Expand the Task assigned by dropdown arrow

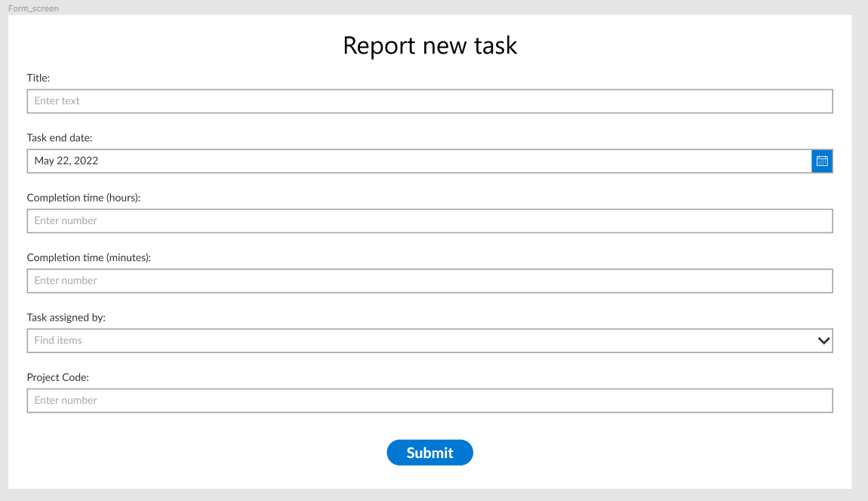click(x=823, y=340)
